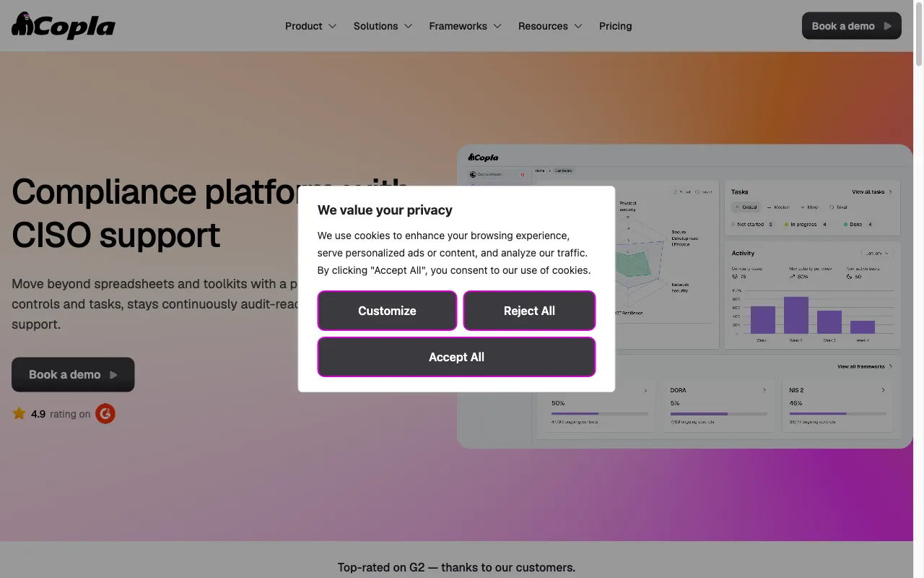The height and width of the screenshot is (578, 924).
Task: Expand the Resources dropdown chevron
Action: pyautogui.click(x=578, y=26)
